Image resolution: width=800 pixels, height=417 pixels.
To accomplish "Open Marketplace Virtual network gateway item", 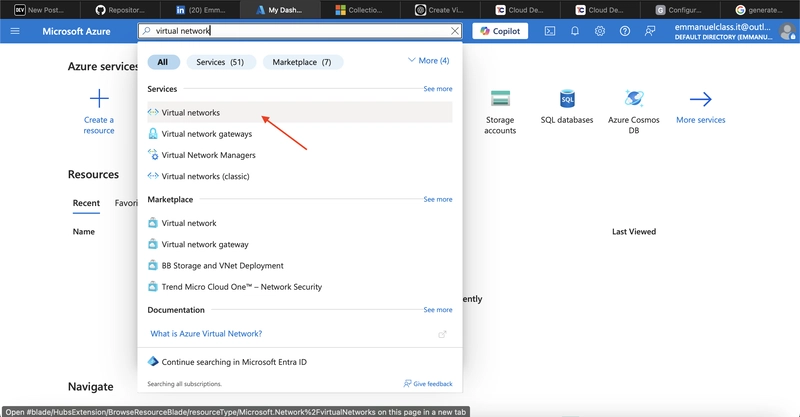I will pyautogui.click(x=299, y=244).
